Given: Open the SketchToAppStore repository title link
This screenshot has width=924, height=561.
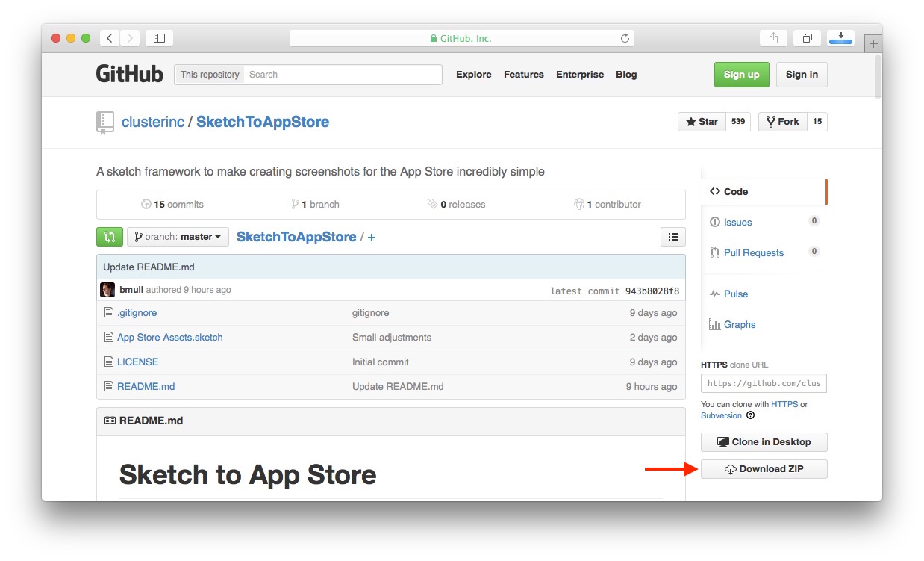Looking at the screenshot, I should click(263, 122).
